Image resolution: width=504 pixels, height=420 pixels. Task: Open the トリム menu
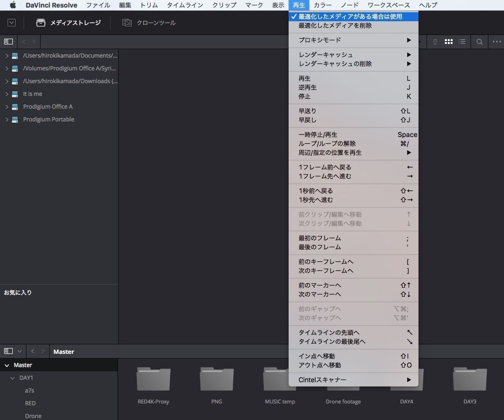point(149,5)
